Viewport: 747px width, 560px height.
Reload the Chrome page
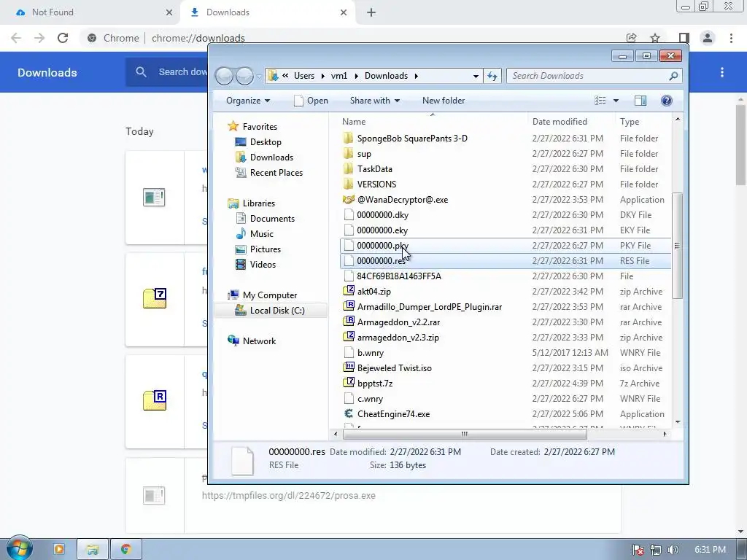coord(63,38)
